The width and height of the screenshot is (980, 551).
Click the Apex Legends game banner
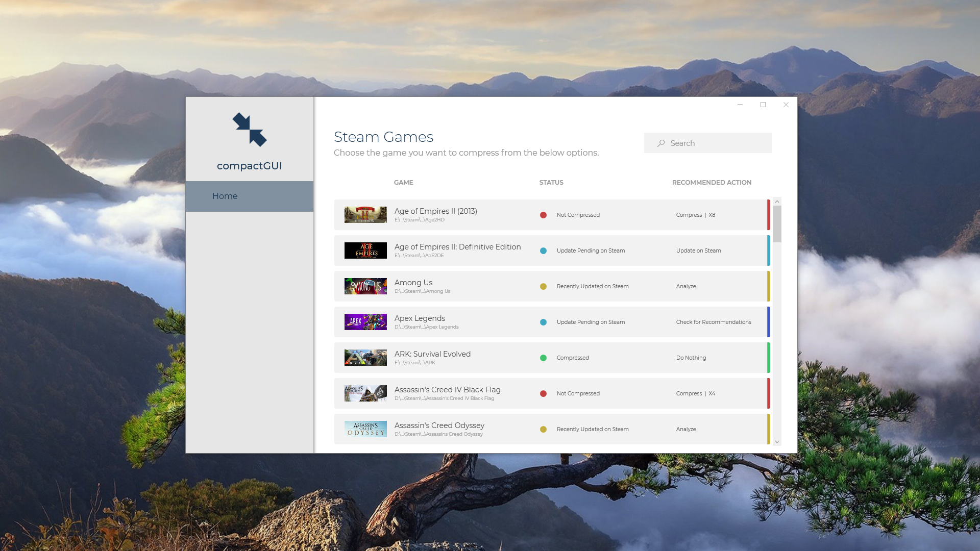coord(365,322)
